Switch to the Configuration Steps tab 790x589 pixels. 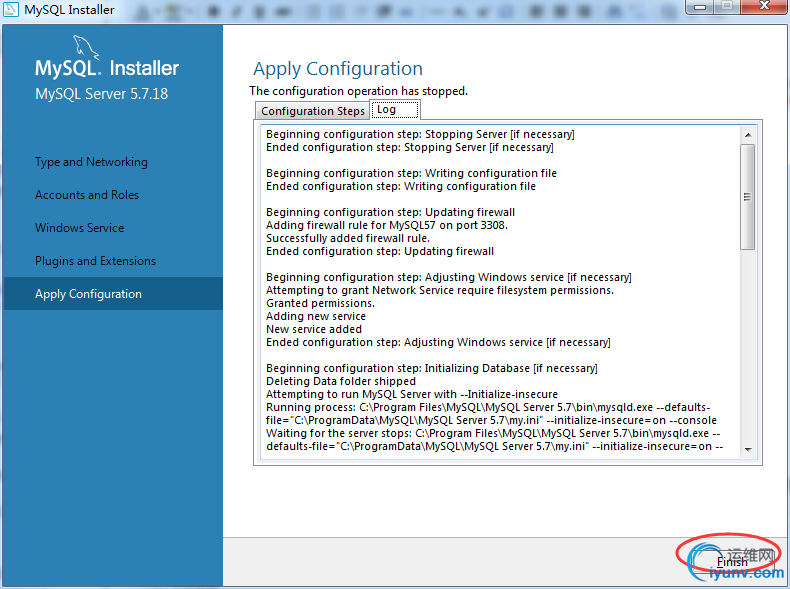tap(312, 111)
